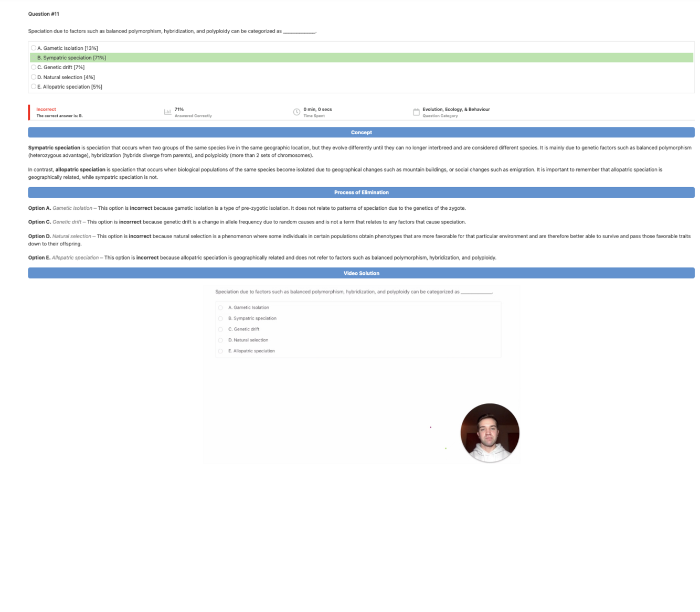Click the 'Answered Correctly' label

click(193, 116)
